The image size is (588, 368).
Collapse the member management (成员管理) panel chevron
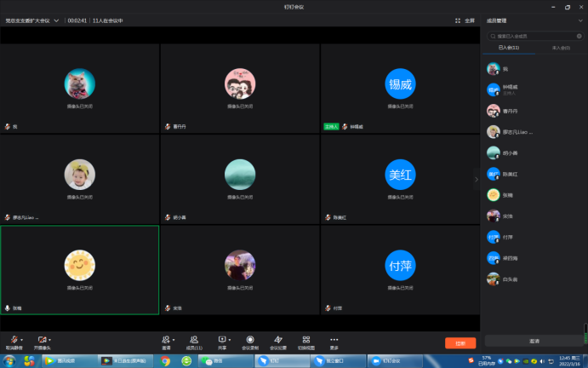tap(477, 180)
